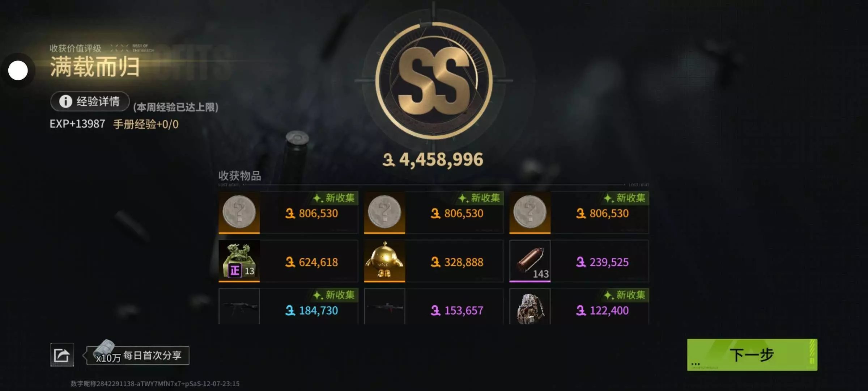Tap the share arrow icon
868x391 pixels.
pyautogui.click(x=62, y=355)
